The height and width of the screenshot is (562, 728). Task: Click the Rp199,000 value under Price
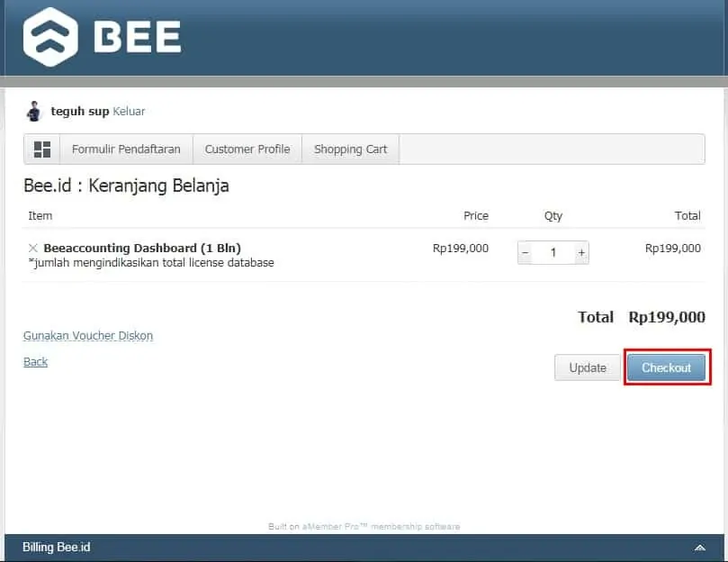461,249
